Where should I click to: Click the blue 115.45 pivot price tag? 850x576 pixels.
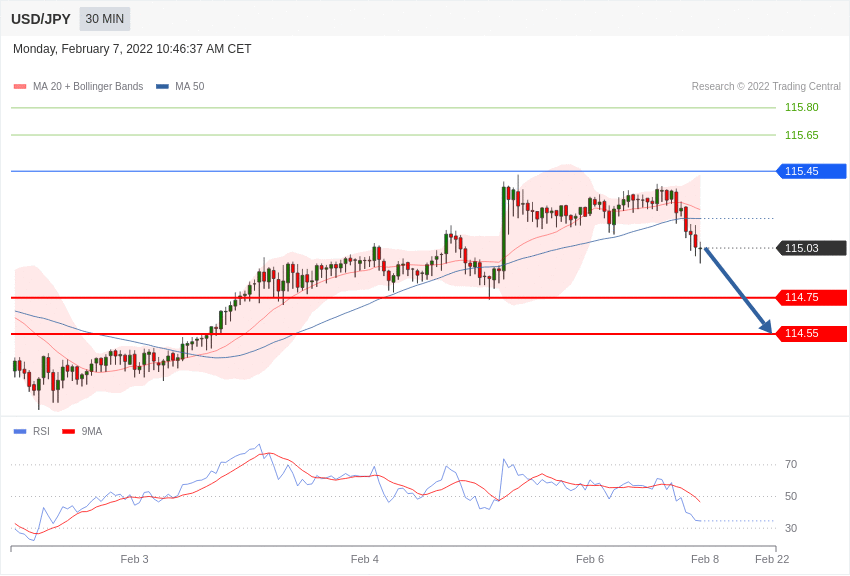[812, 171]
